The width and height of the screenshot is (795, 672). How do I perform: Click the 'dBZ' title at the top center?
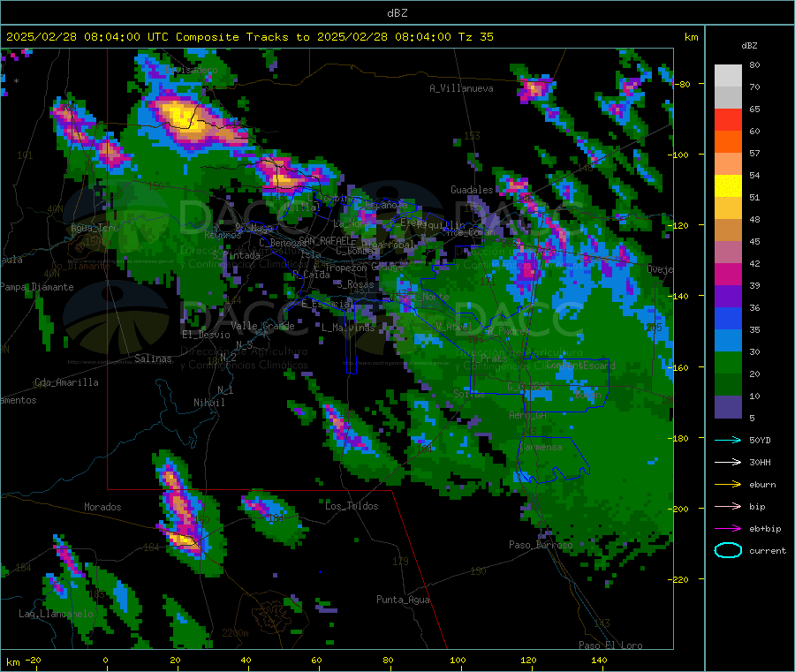point(397,12)
